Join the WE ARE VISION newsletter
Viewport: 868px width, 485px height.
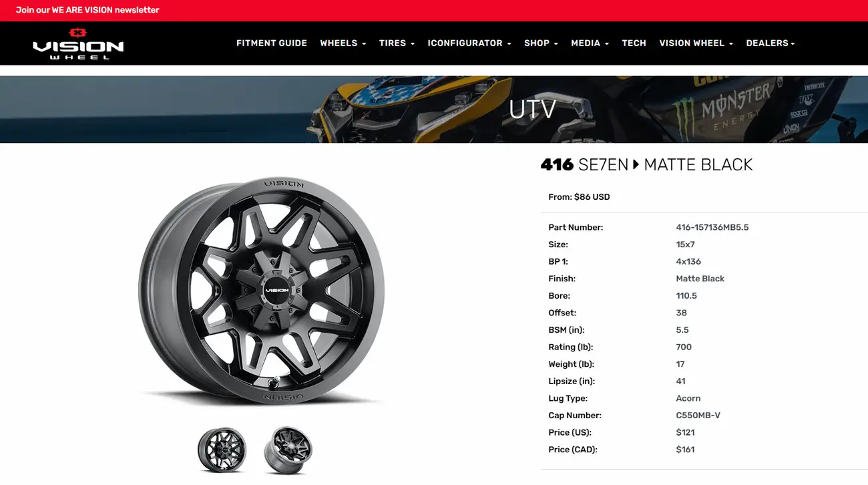pyautogui.click(x=87, y=10)
